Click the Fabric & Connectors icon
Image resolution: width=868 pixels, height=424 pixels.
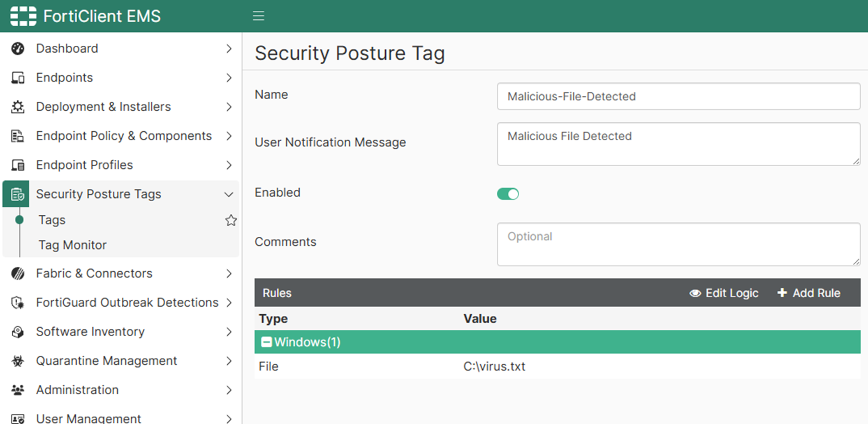[x=18, y=273]
